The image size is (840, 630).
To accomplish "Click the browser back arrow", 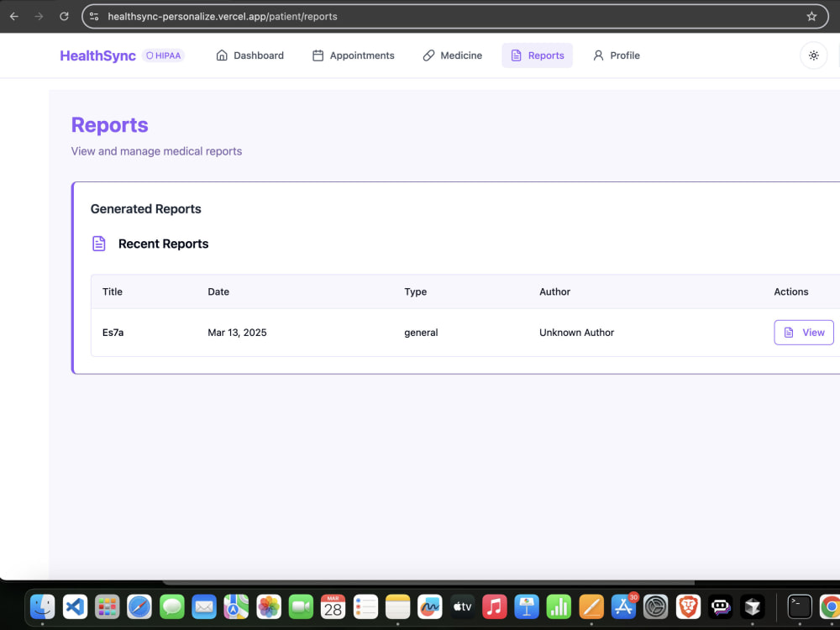I will 14,17.
